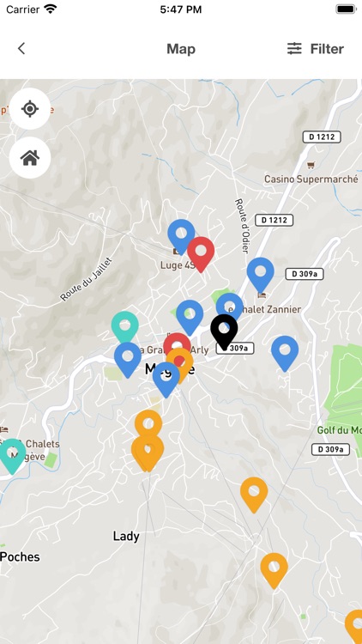Open the Filter options
The width and height of the screenshot is (362, 644).
coord(315,48)
